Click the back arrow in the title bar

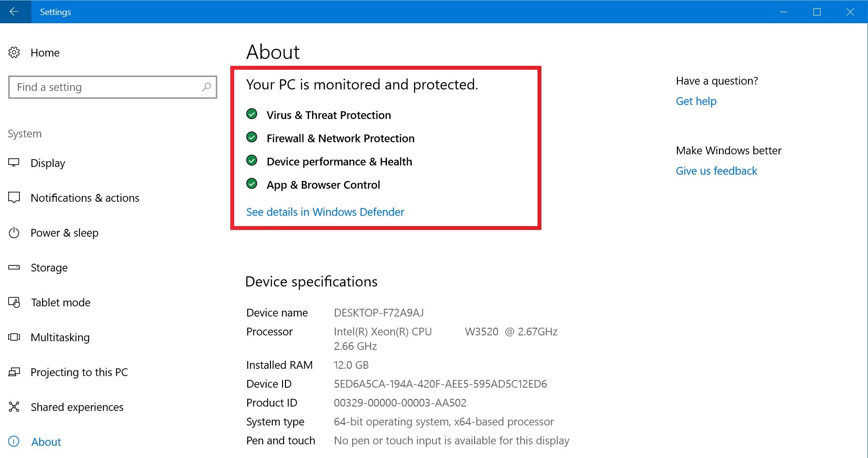click(14, 12)
